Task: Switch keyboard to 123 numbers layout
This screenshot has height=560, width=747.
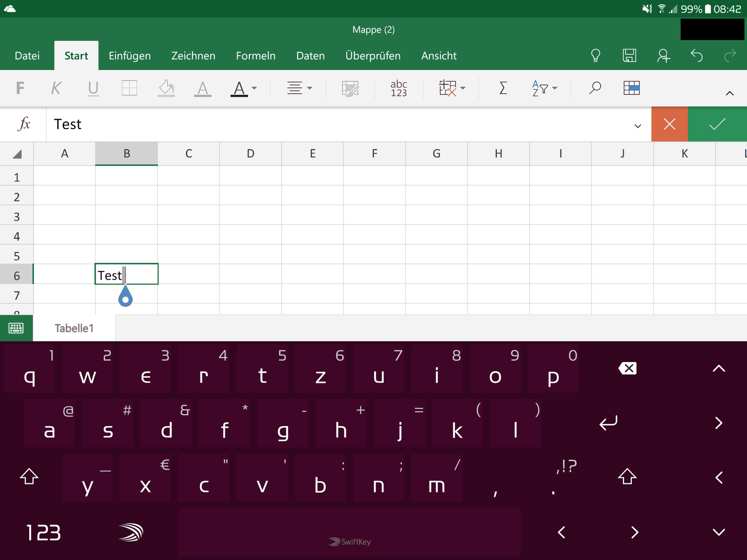Action: click(x=43, y=533)
